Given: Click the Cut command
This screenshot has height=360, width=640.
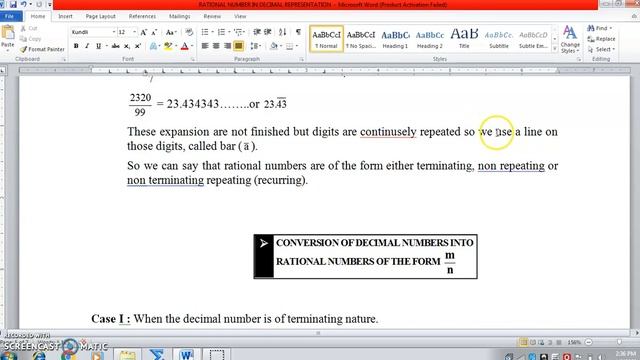Looking at the screenshot, I should click(29, 28).
